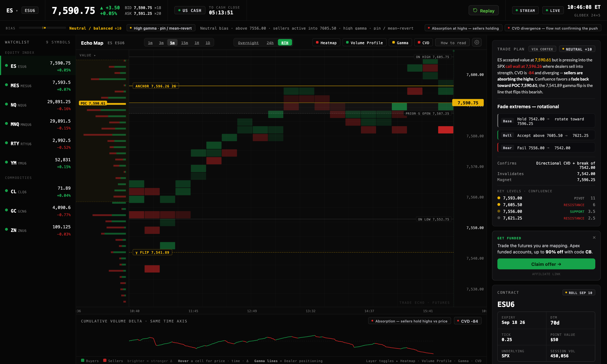The image size is (607, 364).
Task: Click the LIVE status pill
Action: [552, 11]
